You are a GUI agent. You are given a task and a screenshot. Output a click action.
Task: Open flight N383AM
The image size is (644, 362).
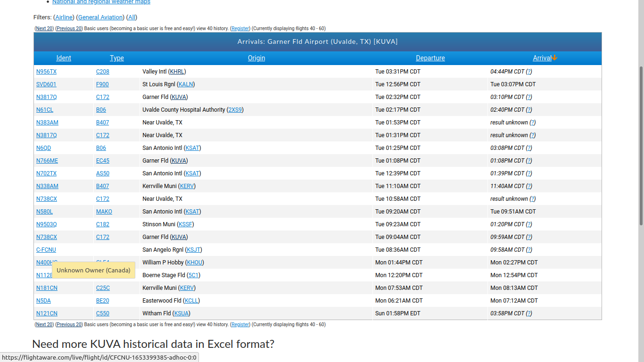47,123
